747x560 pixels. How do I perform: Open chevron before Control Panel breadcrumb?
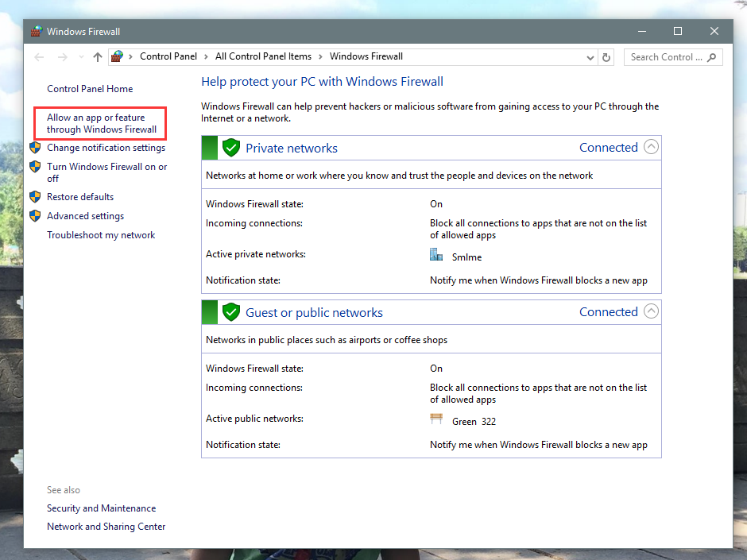[130, 57]
